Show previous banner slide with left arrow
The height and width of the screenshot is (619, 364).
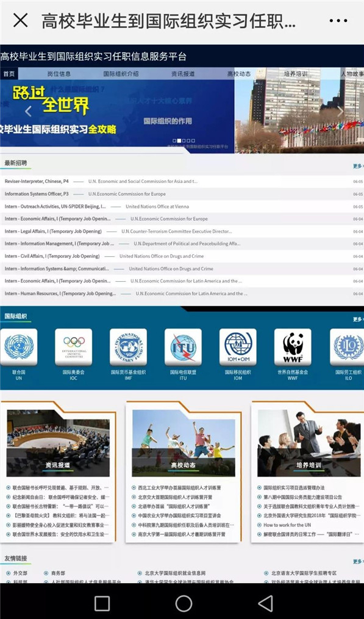[28, 112]
